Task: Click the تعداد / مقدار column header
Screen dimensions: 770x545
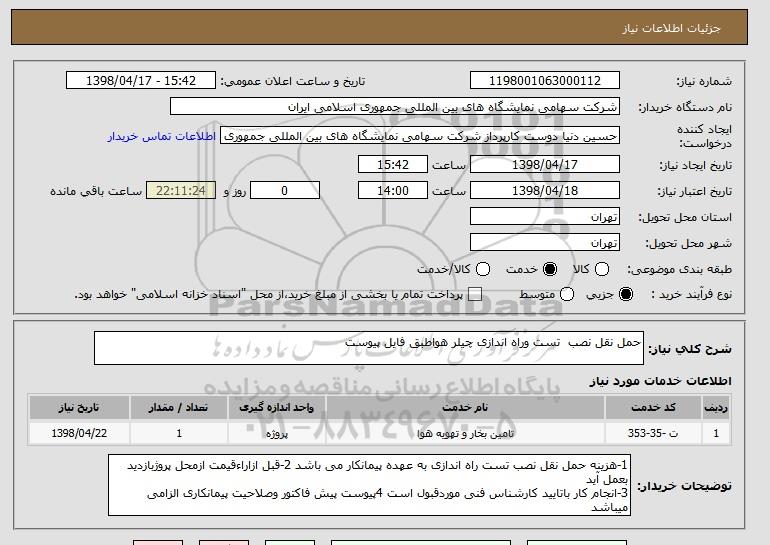Action: coord(179,408)
